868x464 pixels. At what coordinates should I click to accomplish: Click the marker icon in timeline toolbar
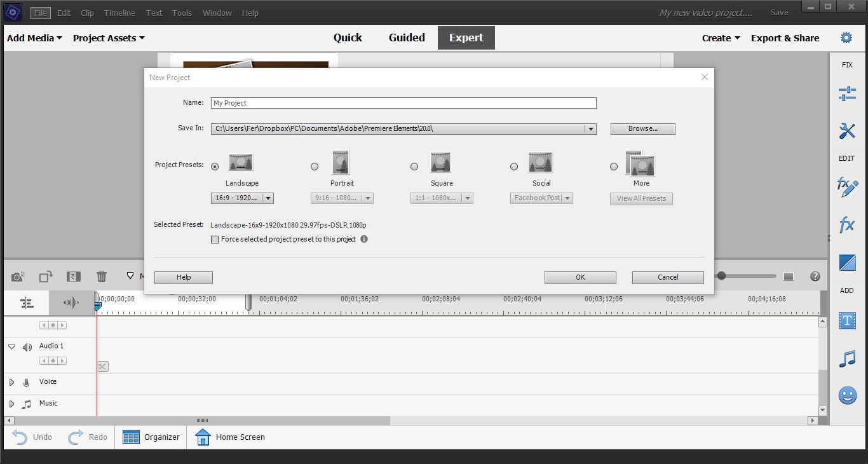point(130,276)
